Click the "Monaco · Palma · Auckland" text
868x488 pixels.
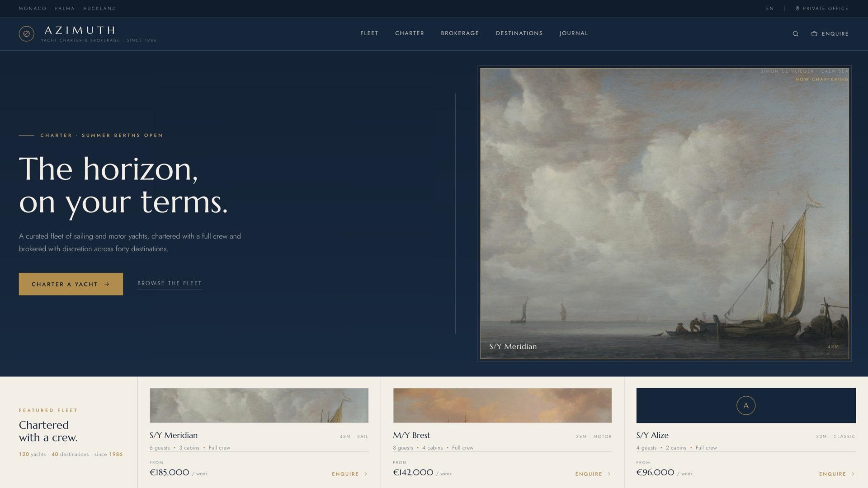click(67, 9)
